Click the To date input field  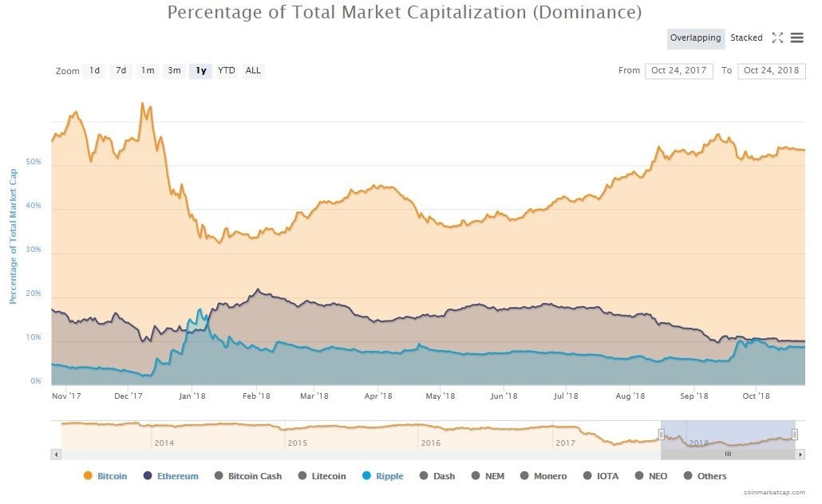click(x=771, y=71)
